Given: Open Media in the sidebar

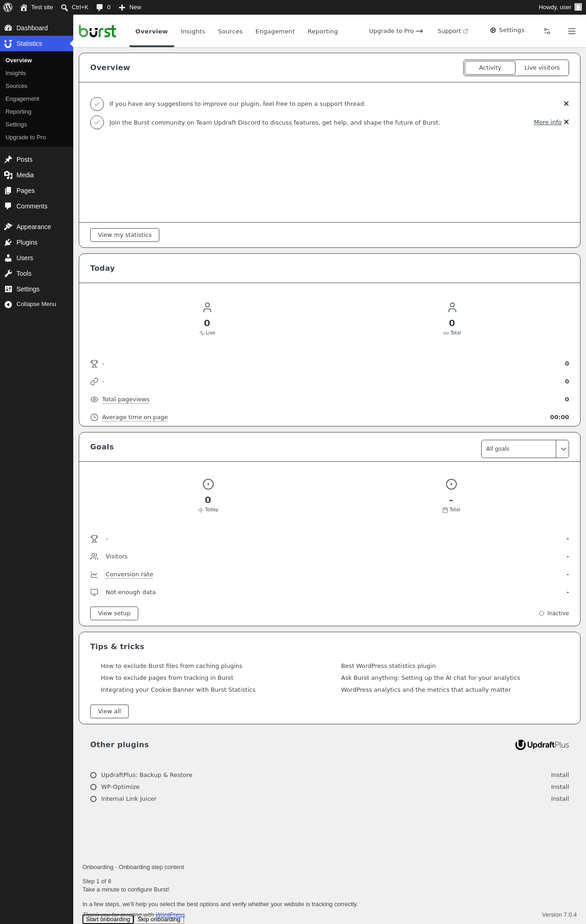Looking at the screenshot, I should pos(37,175).
